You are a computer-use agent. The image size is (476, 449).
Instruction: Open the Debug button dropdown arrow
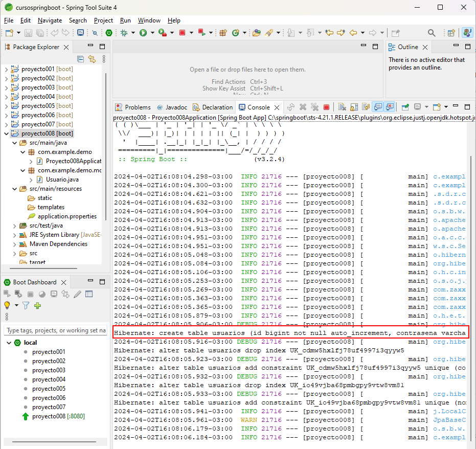pos(133,33)
